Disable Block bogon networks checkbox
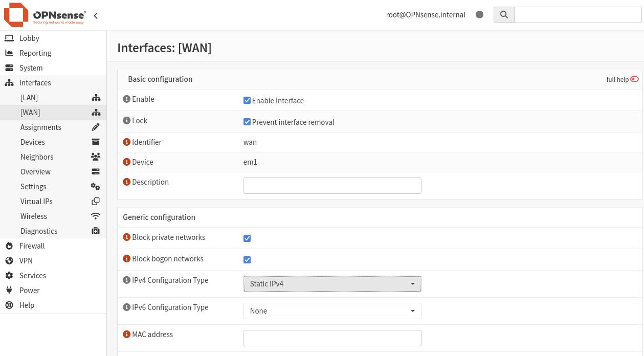 tap(247, 260)
